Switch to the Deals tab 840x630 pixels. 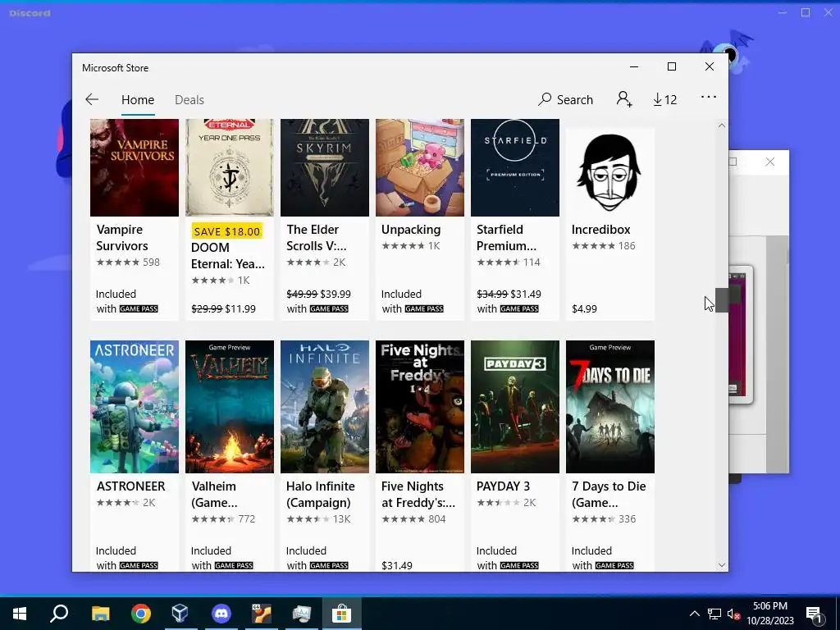[x=189, y=99]
